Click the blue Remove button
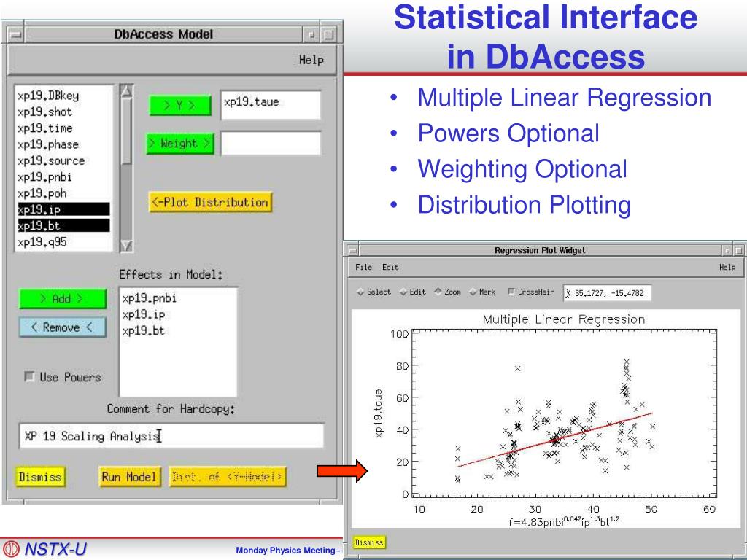The image size is (747, 560). 63,327
